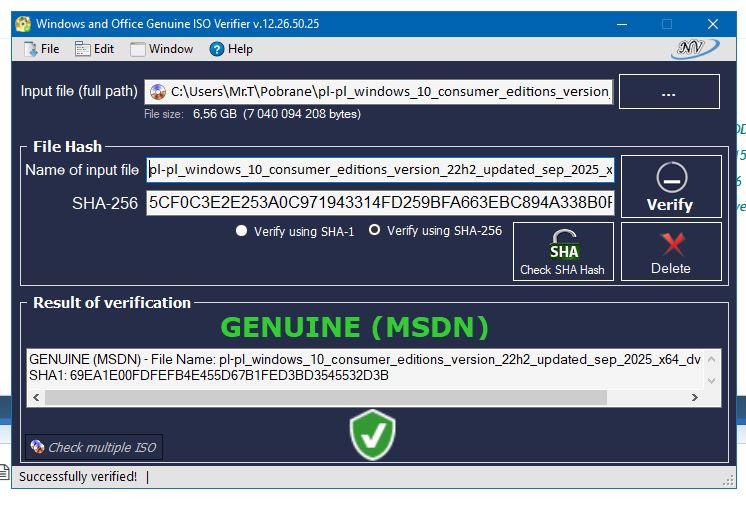The height and width of the screenshot is (506, 746).
Task: Click the Delete button with red X
Action: (x=671, y=252)
